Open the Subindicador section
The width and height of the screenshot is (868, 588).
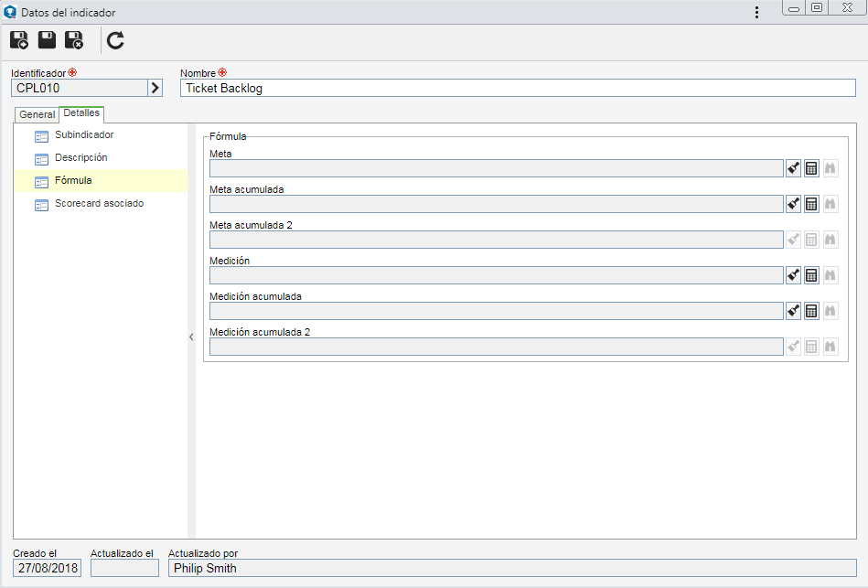coord(101,135)
